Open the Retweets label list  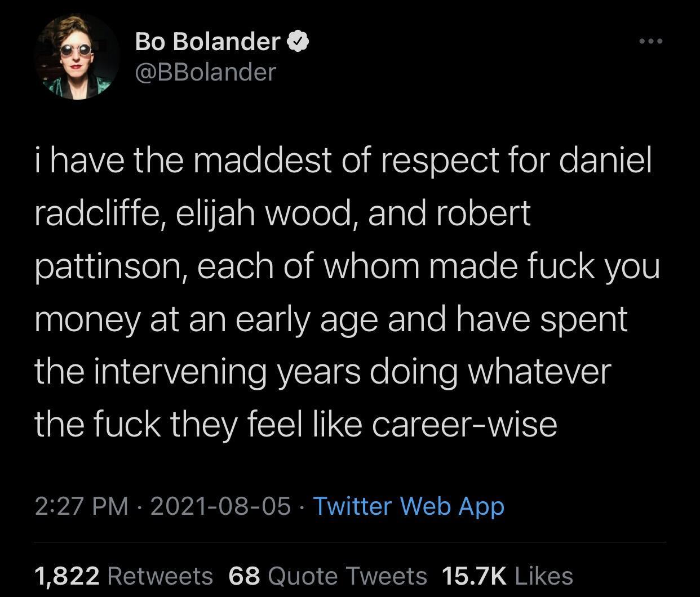pyautogui.click(x=160, y=576)
